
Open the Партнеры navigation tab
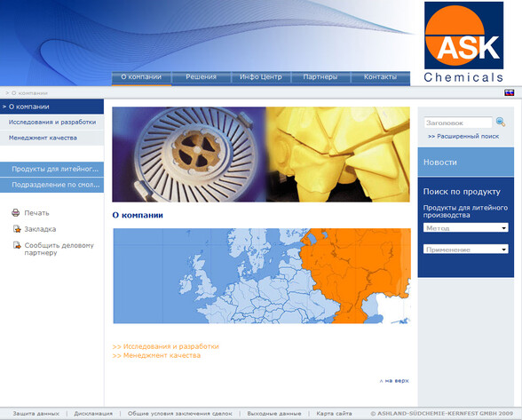[x=320, y=77]
